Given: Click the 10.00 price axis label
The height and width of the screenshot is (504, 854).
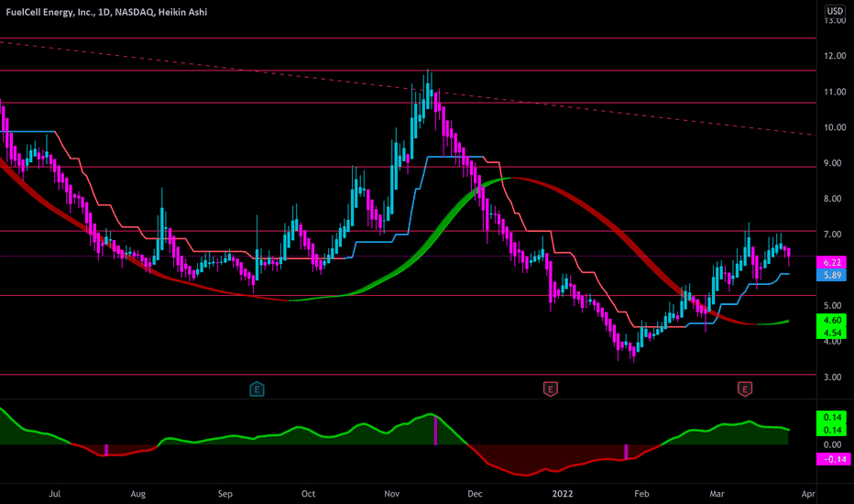Looking at the screenshot, I should pyautogui.click(x=835, y=127).
